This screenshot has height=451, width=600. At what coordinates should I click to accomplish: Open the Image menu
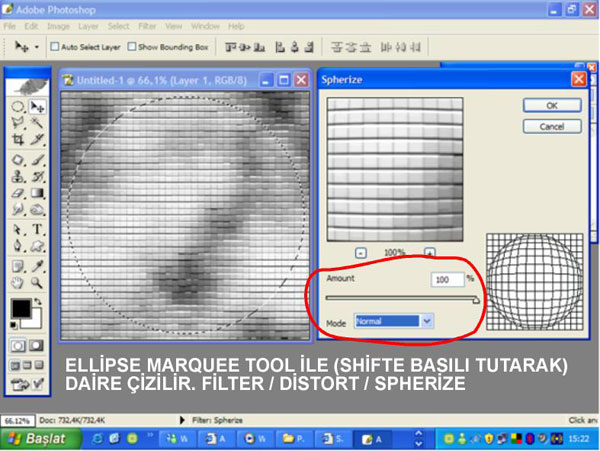coord(58,26)
